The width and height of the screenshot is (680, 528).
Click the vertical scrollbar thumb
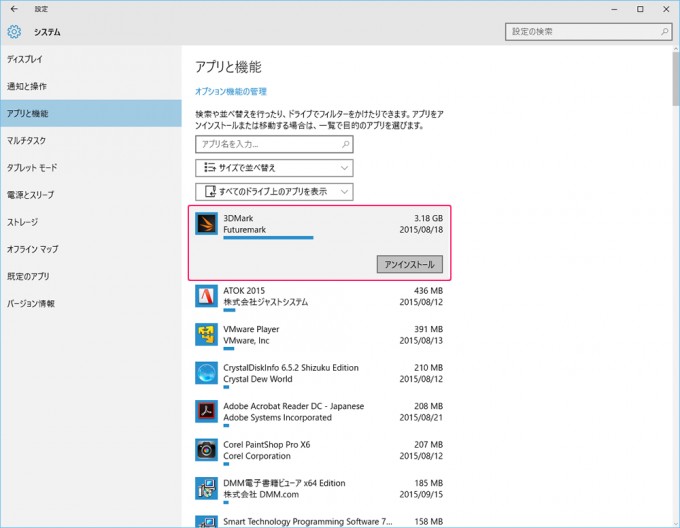tap(676, 79)
